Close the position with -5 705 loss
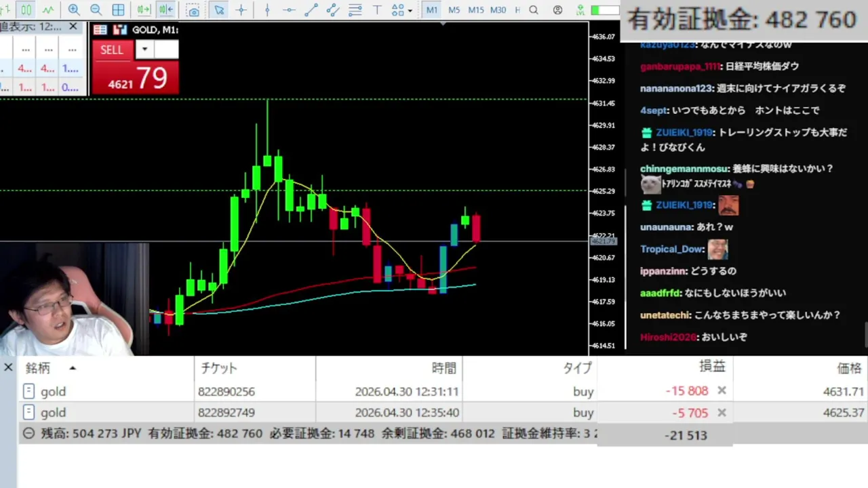Image resolution: width=868 pixels, height=488 pixels. coord(722,413)
